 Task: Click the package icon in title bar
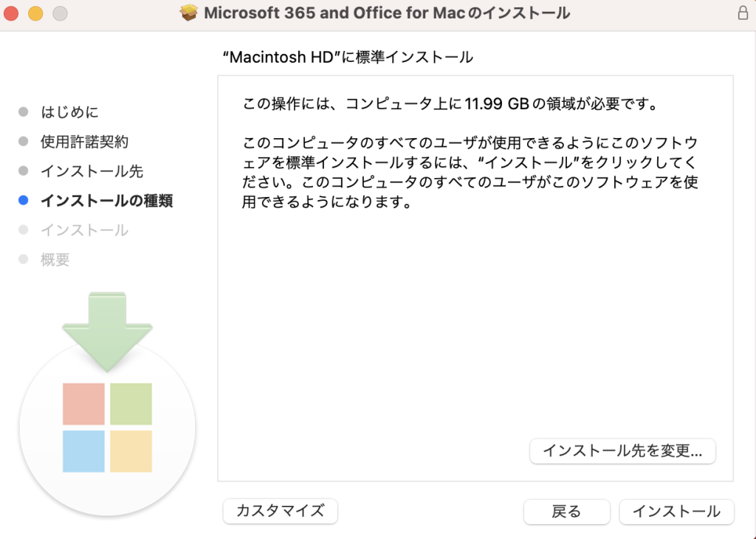coord(190,13)
